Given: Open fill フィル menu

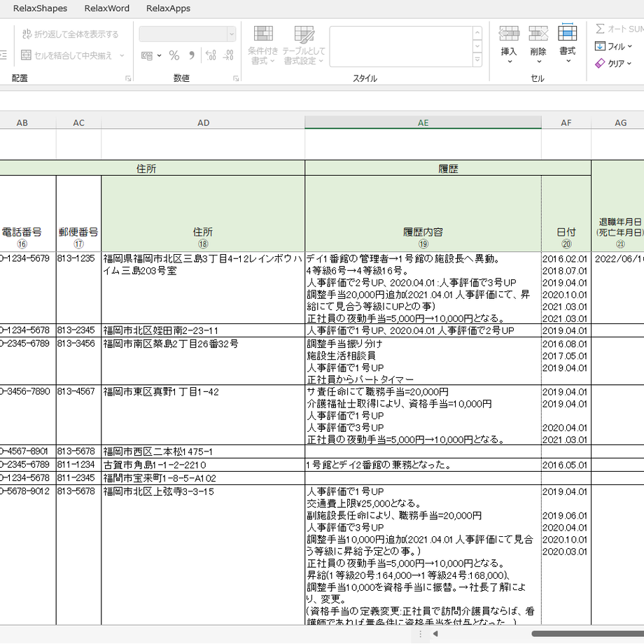Looking at the screenshot, I should point(613,46).
